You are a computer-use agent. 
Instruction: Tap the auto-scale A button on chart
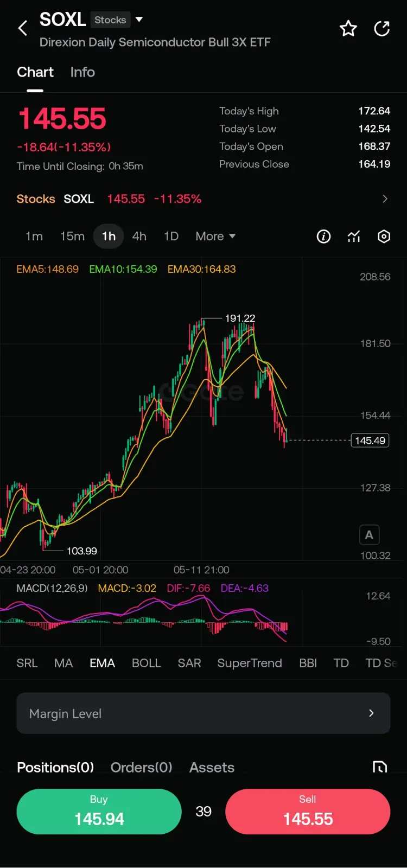coord(369,535)
